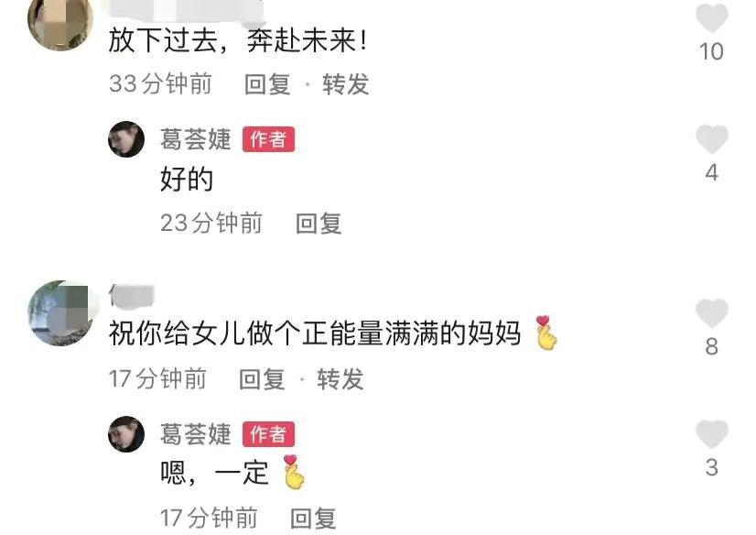Open 葛荟婕 profile from first reply name
Viewport: 756px width, 535px height.
tap(196, 139)
